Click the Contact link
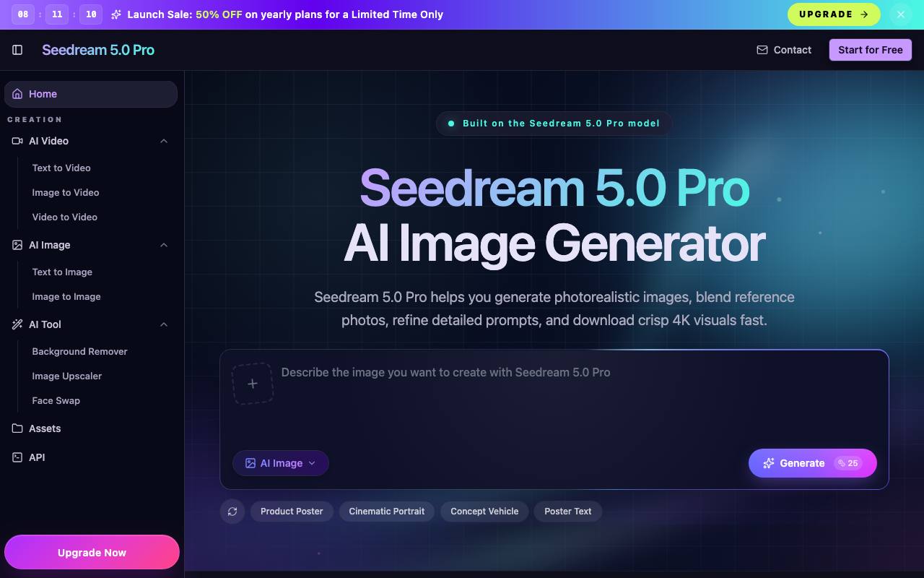This screenshot has height=578, width=924. 784,50
